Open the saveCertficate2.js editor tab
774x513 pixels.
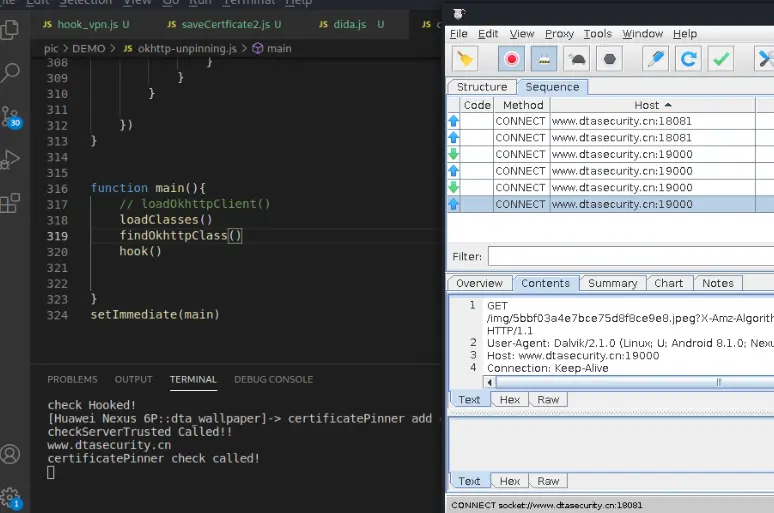224,24
